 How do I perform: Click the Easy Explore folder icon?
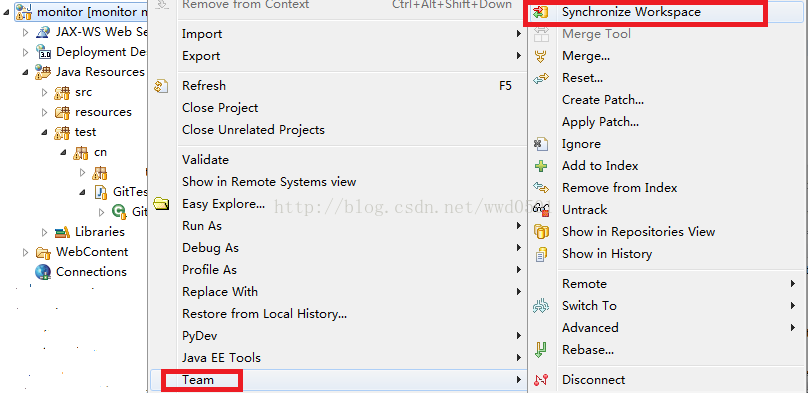tap(161, 204)
